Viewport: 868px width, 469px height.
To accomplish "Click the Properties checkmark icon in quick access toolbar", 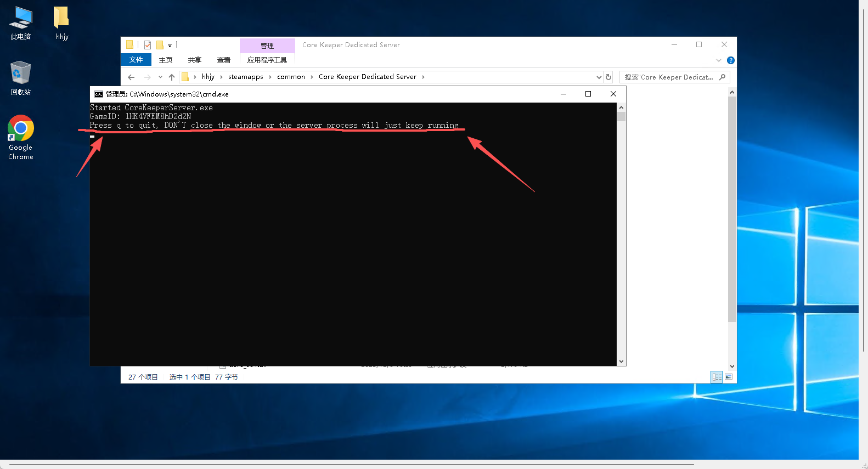I will 148,45.
